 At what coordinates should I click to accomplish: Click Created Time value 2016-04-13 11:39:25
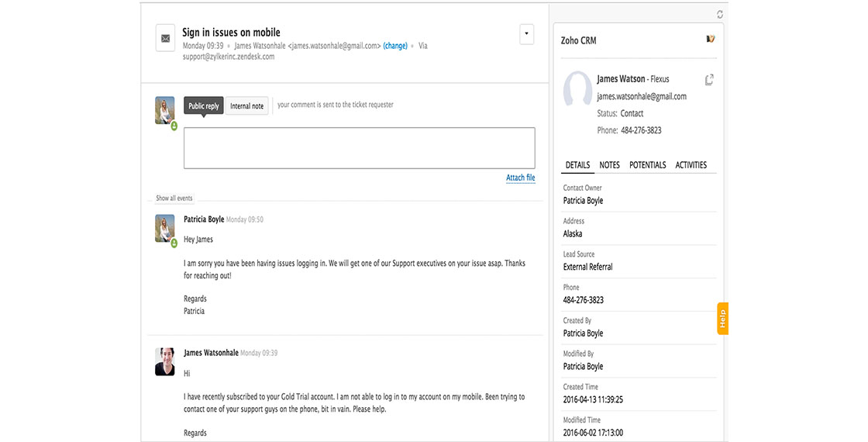[x=593, y=399]
